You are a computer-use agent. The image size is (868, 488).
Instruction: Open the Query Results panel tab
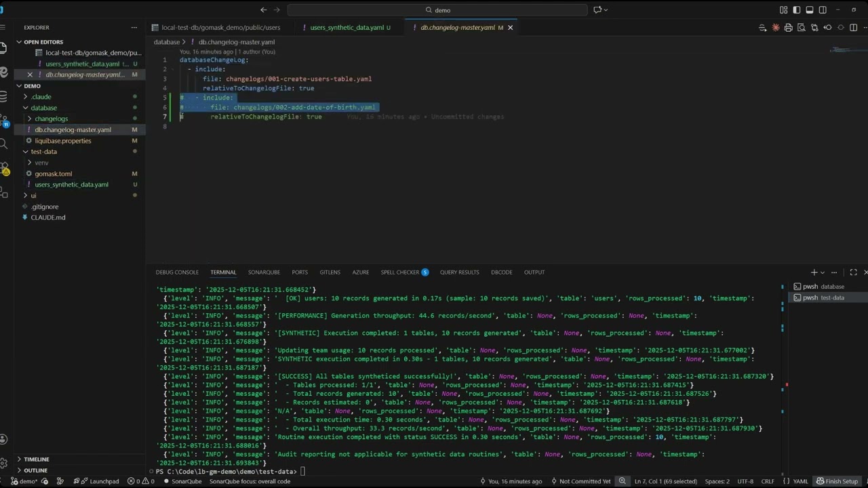point(460,272)
